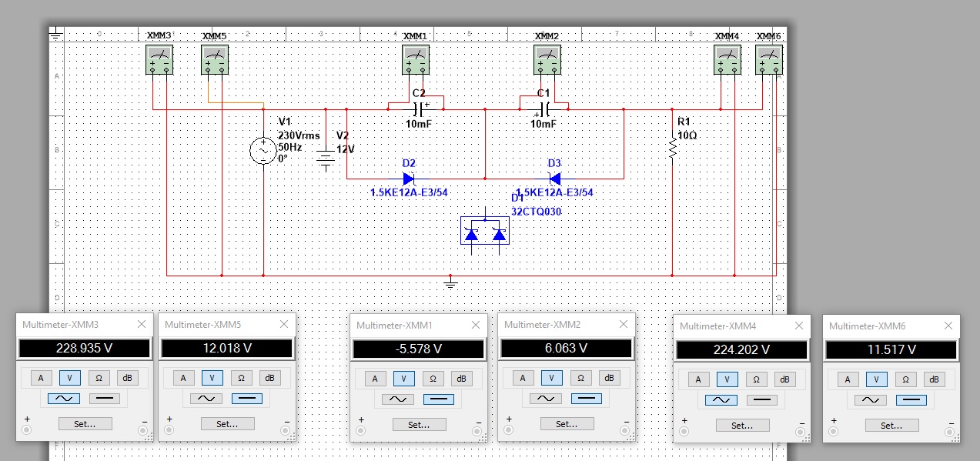The width and height of the screenshot is (980, 461).
Task: Select ohmmeter mode in Multimeter-XMM3
Action: point(99,377)
